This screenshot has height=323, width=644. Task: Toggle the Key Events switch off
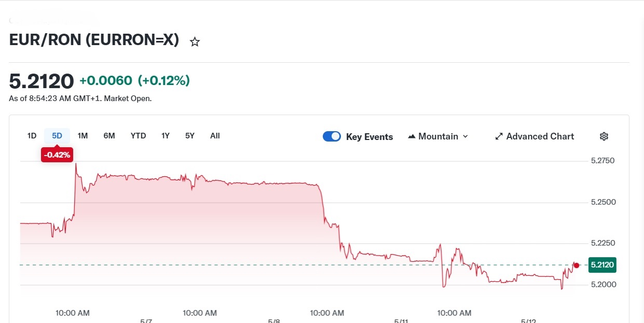tap(332, 136)
